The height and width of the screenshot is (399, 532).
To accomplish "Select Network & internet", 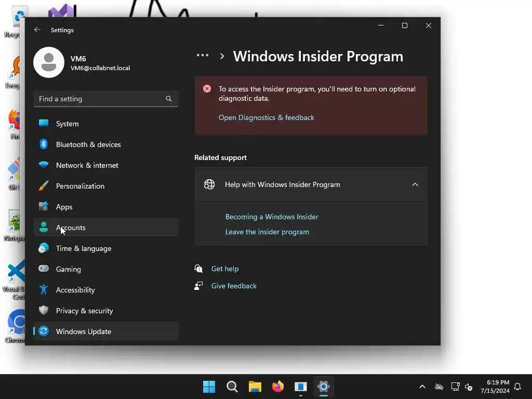I will [x=106, y=165].
